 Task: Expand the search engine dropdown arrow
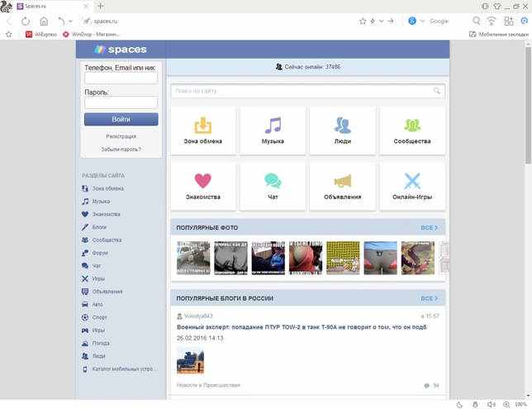[x=422, y=21]
